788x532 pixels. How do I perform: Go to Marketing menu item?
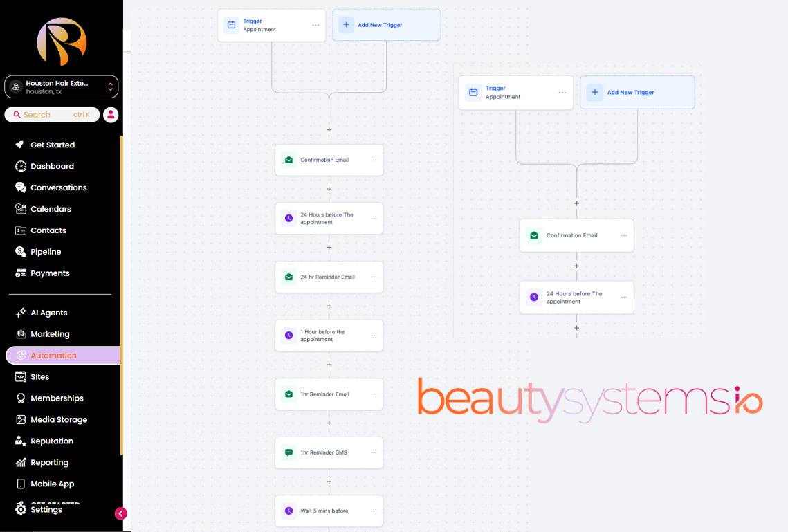(x=50, y=334)
